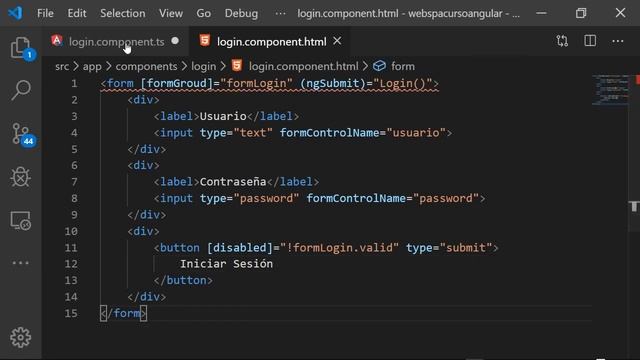The width and height of the screenshot is (640, 360).
Task: Click the "!formLogin.valid" expression
Action: click(339, 248)
